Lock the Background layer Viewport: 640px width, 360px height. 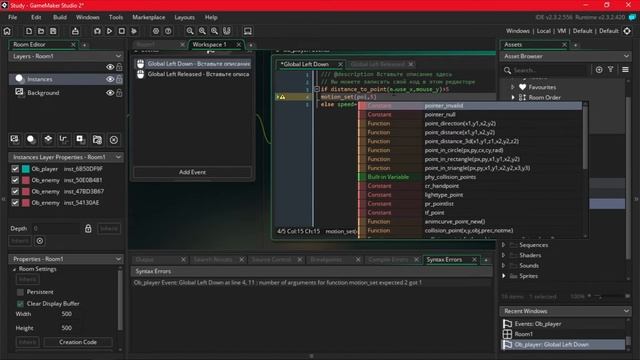[x=119, y=93]
